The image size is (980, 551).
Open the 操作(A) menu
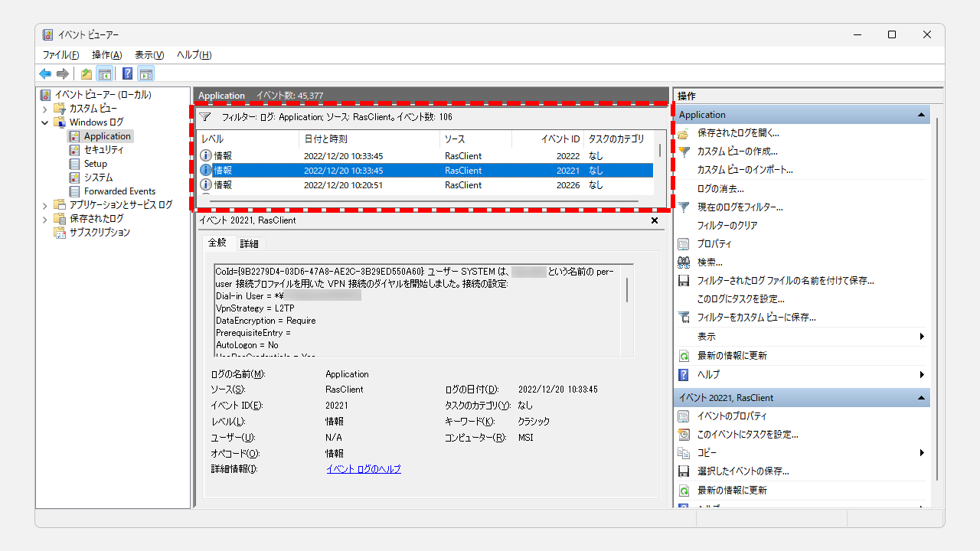point(106,54)
